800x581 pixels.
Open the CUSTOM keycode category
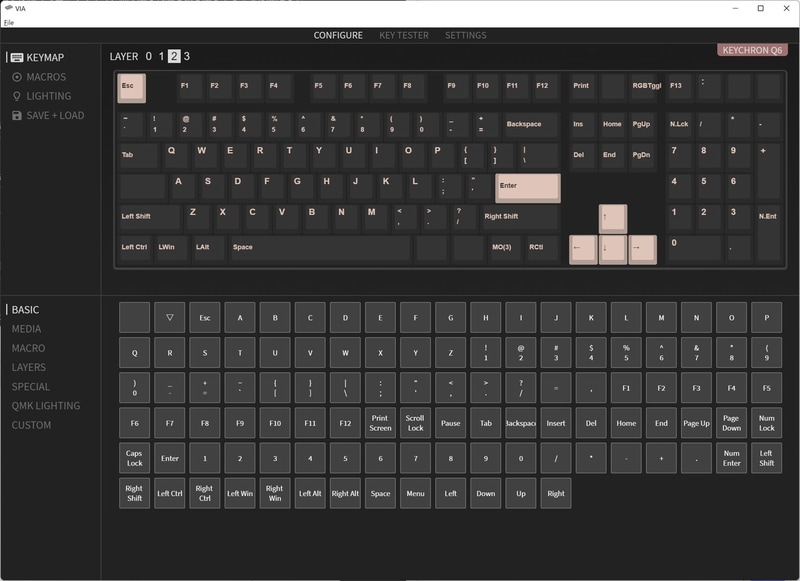point(31,425)
